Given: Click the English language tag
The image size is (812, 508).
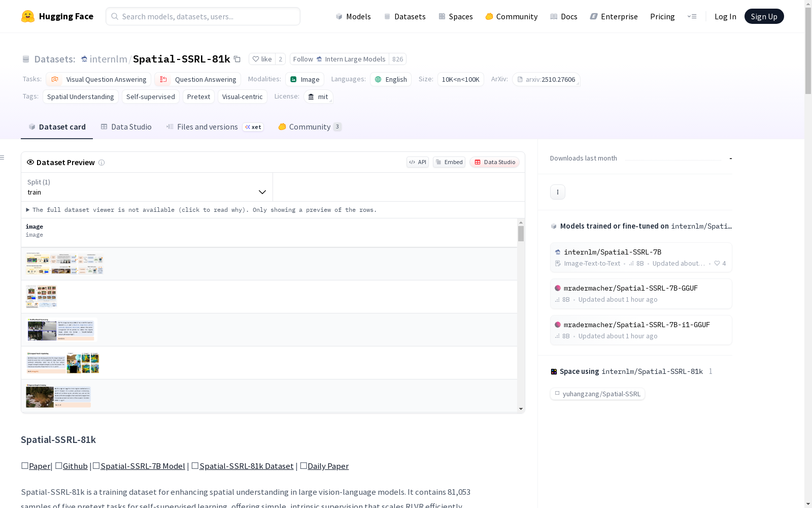Looking at the screenshot, I should (x=391, y=79).
